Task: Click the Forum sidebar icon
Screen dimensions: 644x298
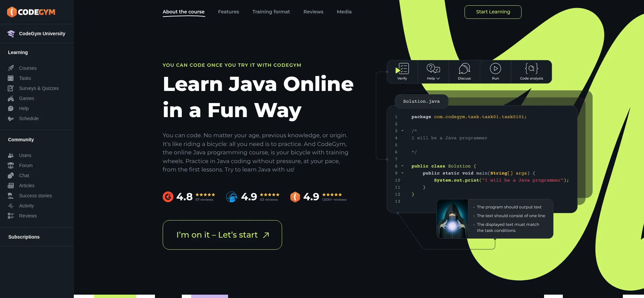Action: click(x=11, y=165)
